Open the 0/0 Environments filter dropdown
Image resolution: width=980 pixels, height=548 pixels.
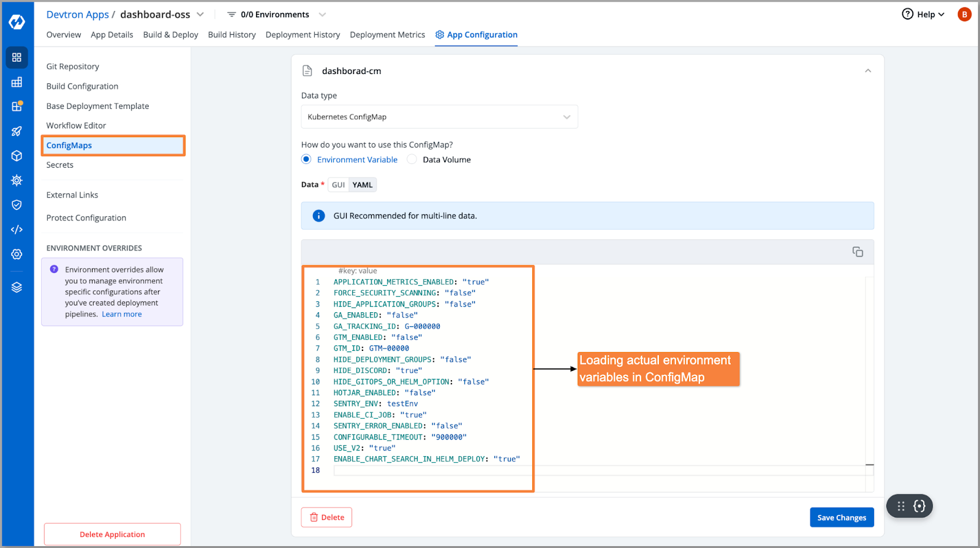click(x=276, y=14)
